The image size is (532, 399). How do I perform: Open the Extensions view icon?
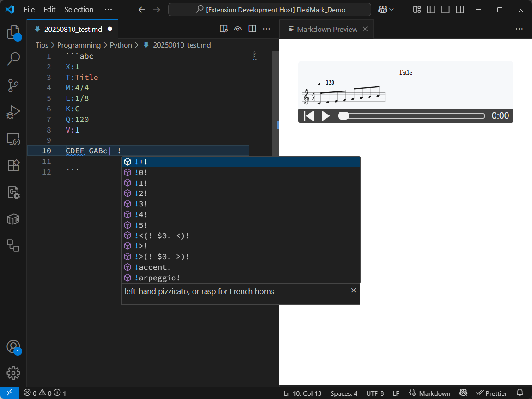pos(13,165)
